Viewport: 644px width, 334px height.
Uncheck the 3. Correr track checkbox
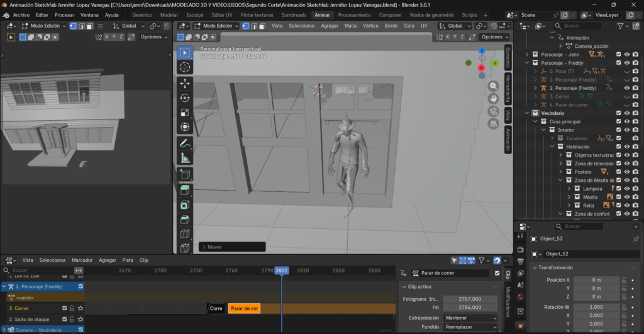tap(65, 308)
